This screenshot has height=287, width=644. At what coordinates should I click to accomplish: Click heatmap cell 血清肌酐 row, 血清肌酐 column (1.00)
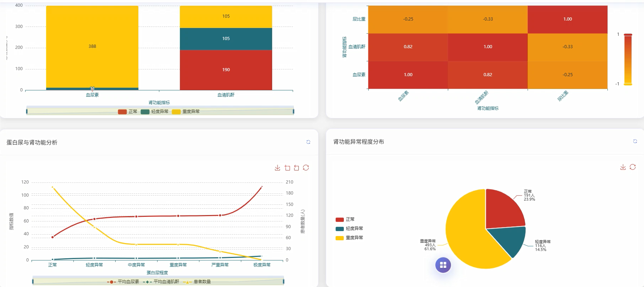488,47
